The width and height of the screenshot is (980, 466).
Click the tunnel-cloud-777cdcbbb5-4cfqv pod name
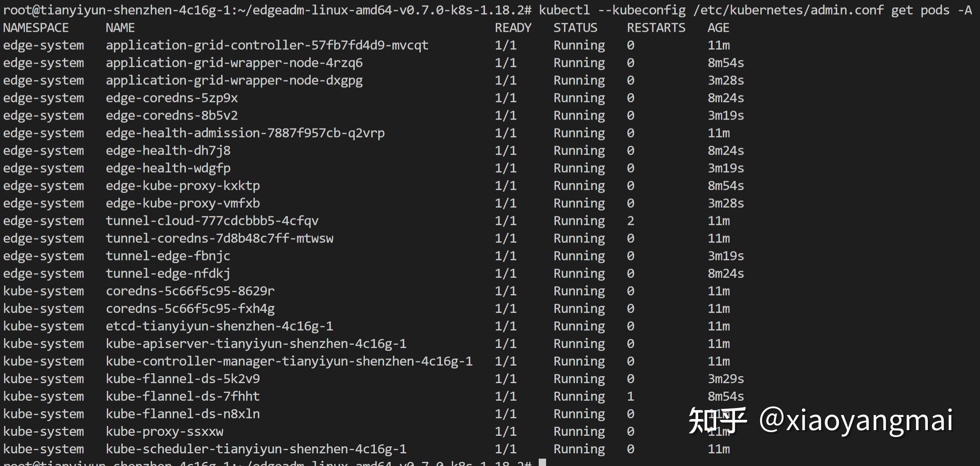212,221
